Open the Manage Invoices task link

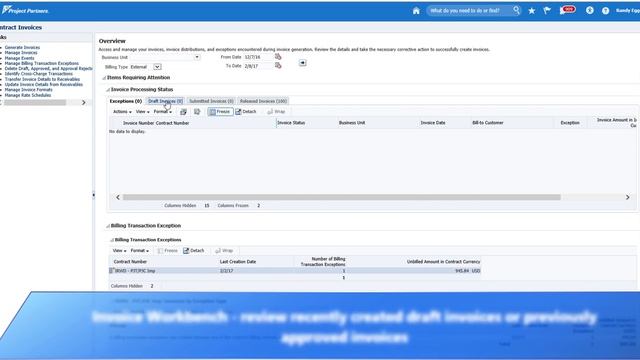(x=21, y=53)
